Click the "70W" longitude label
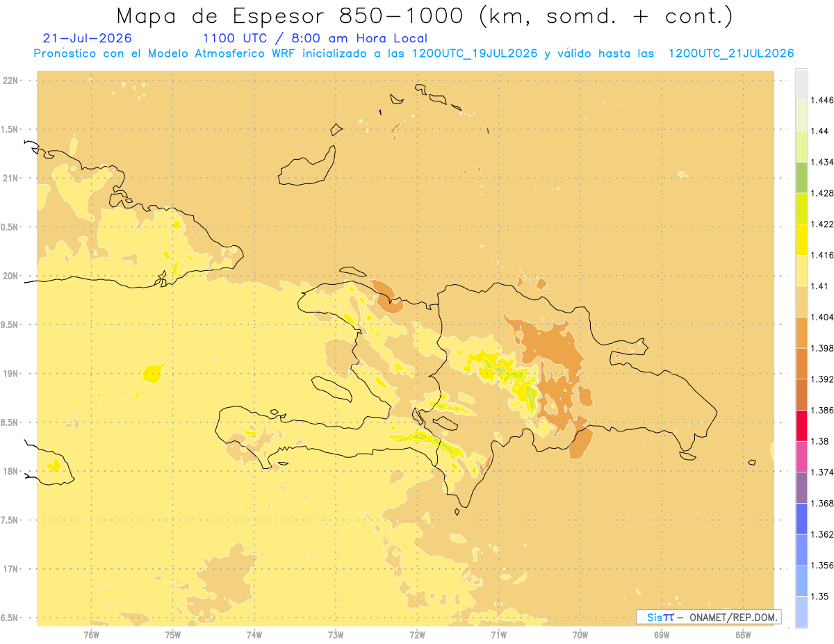 (580, 634)
